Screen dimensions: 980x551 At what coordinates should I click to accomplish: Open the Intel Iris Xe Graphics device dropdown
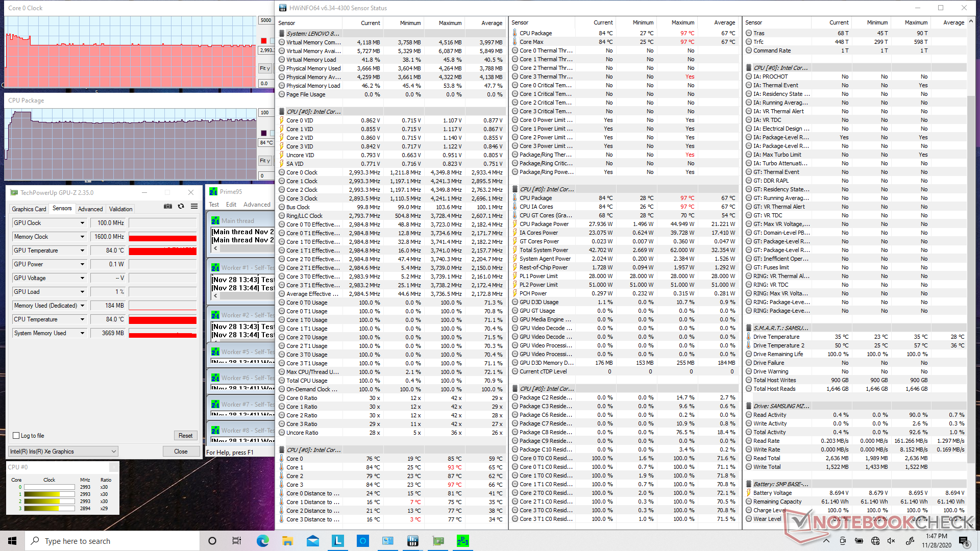pos(113,452)
